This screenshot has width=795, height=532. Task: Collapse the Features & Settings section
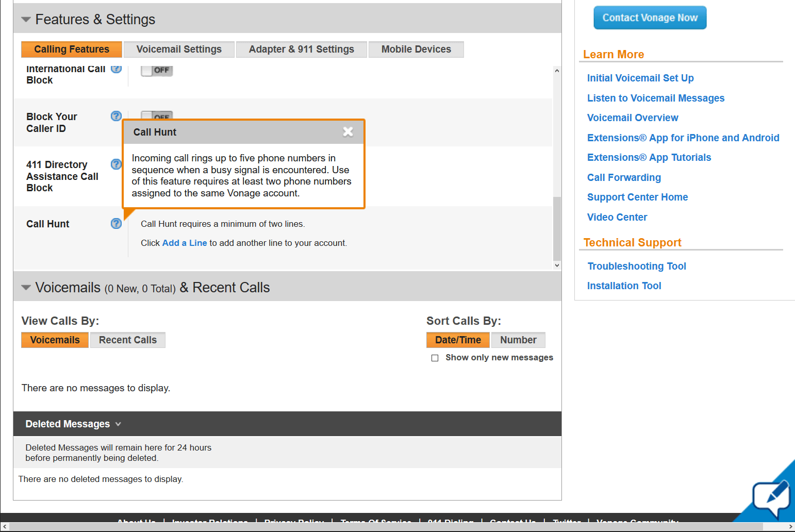(x=26, y=20)
